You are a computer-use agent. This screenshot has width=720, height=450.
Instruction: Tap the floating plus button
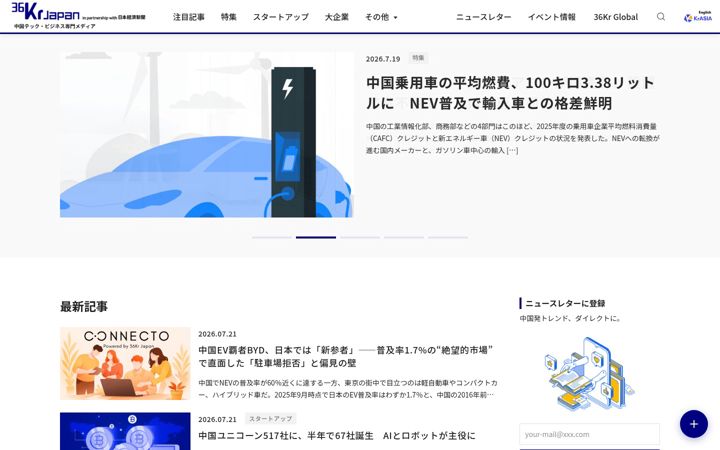point(693,424)
